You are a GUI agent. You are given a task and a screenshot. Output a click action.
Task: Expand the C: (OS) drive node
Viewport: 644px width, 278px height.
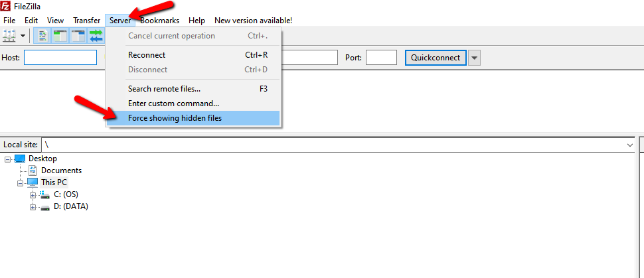point(33,194)
